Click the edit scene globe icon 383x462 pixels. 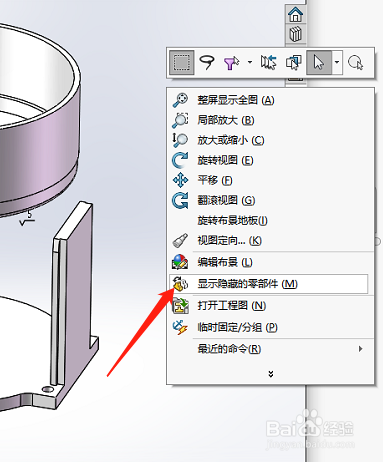(180, 262)
